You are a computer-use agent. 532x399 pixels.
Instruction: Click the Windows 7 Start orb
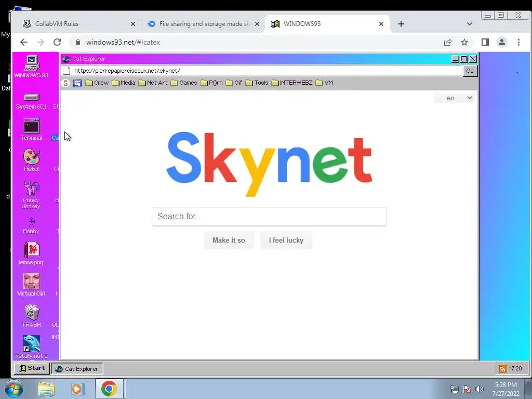(14, 389)
